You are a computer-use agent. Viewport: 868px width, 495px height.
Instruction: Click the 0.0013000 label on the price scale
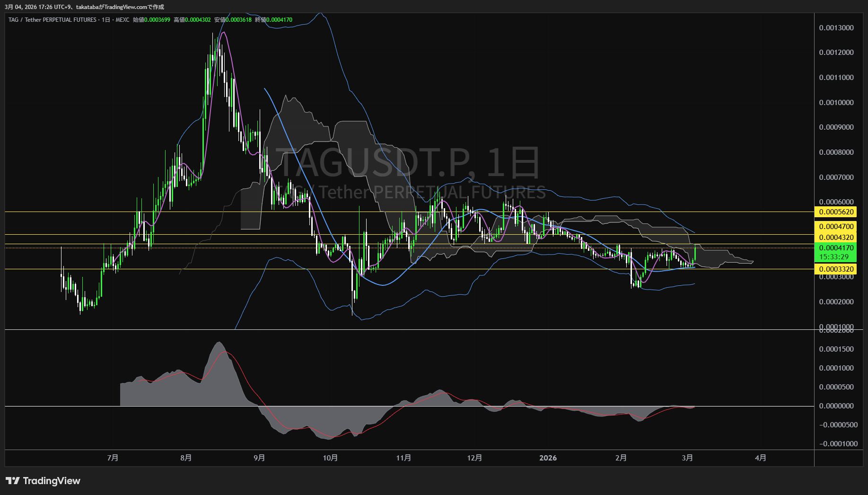pyautogui.click(x=836, y=28)
